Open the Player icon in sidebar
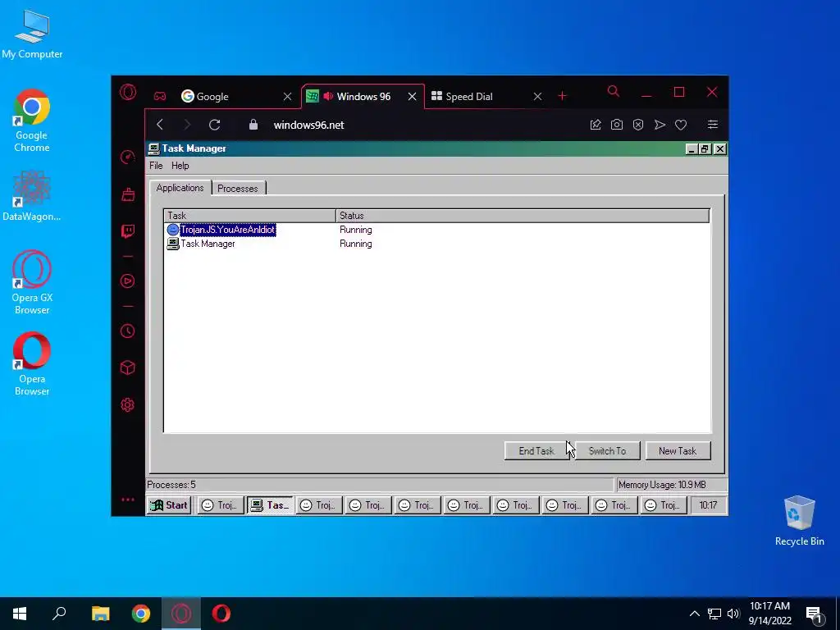 (x=127, y=281)
